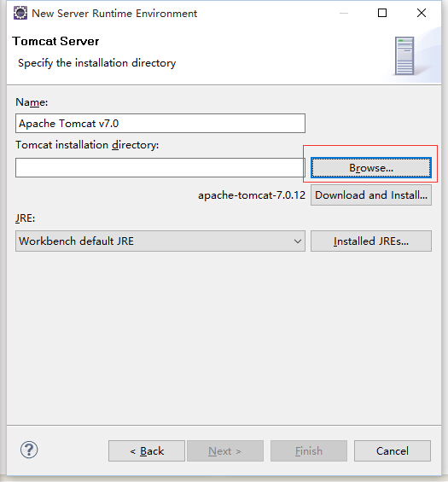448x482 pixels.
Task: Maximize the New Server Runtime Environment dialog
Action: point(382,13)
